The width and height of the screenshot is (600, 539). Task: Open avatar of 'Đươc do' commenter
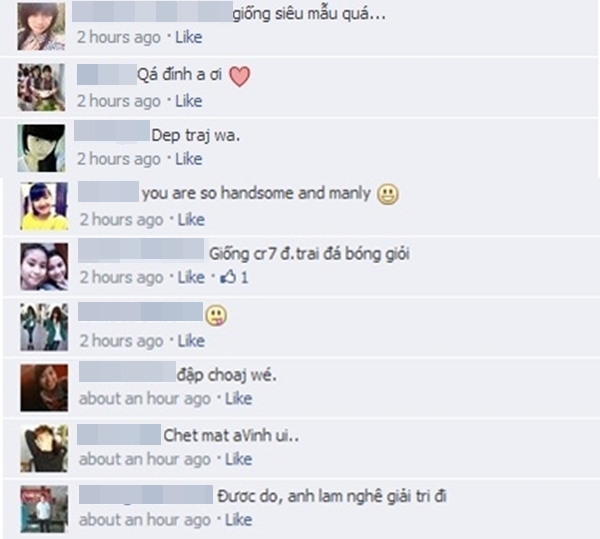point(44,509)
